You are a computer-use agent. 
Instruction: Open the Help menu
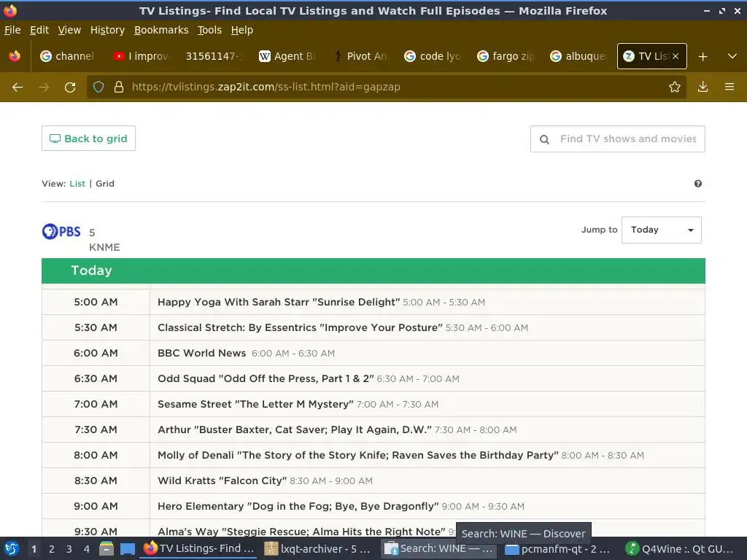[242, 30]
